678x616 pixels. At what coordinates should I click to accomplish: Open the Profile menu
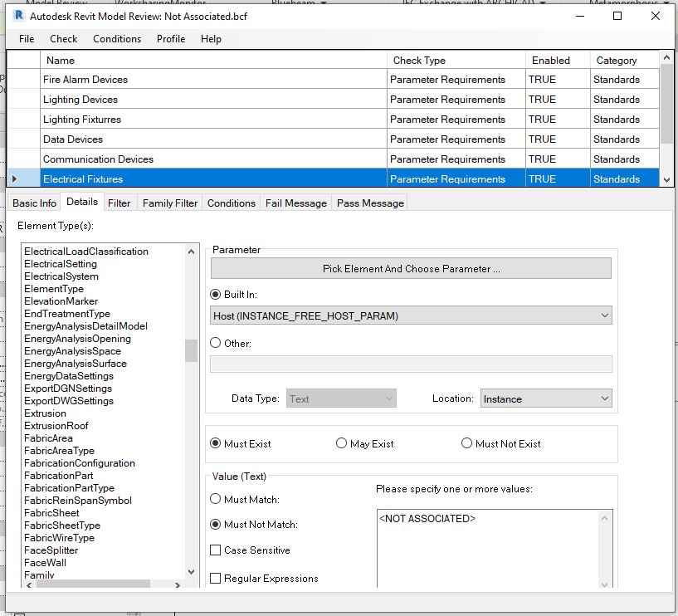coord(171,39)
